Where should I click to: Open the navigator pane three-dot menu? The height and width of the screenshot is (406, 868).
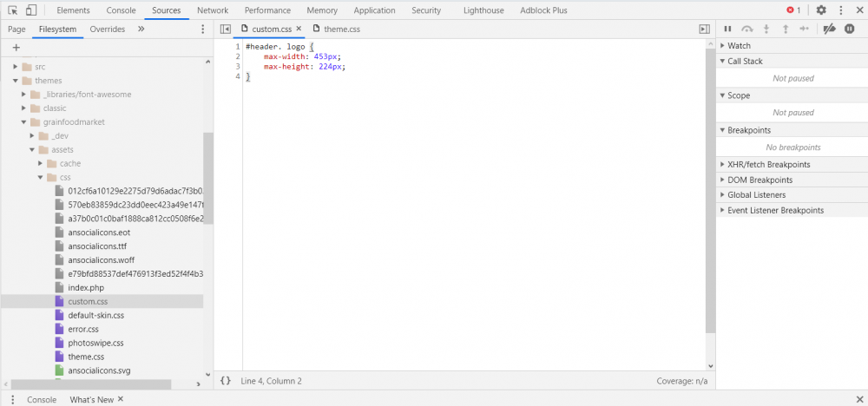point(202,29)
